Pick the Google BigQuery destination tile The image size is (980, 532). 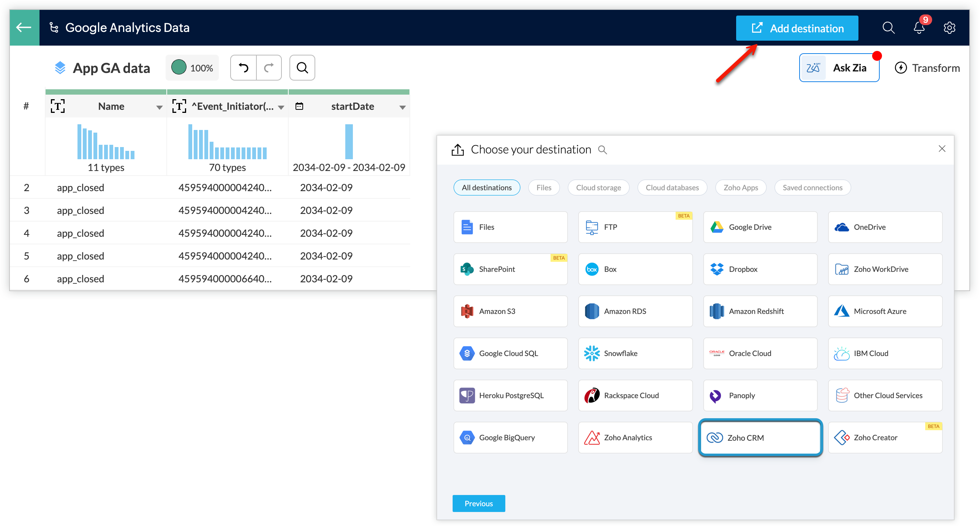(510, 438)
